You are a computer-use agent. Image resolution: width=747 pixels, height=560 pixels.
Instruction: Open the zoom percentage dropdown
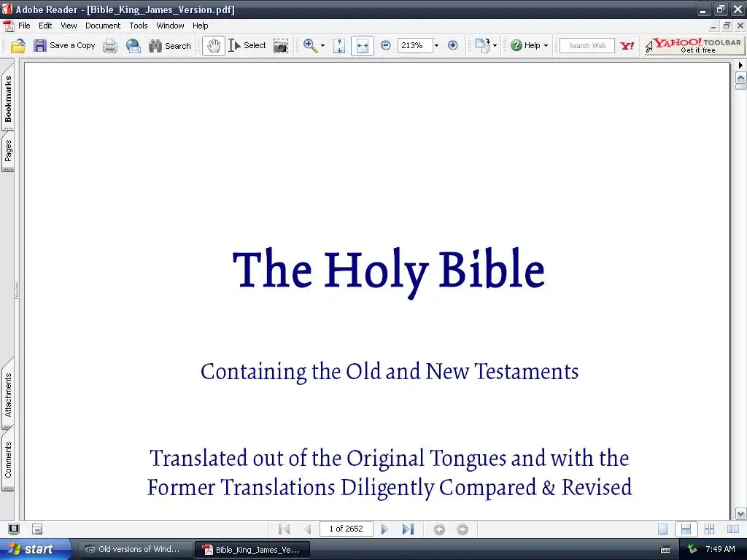[x=436, y=46]
